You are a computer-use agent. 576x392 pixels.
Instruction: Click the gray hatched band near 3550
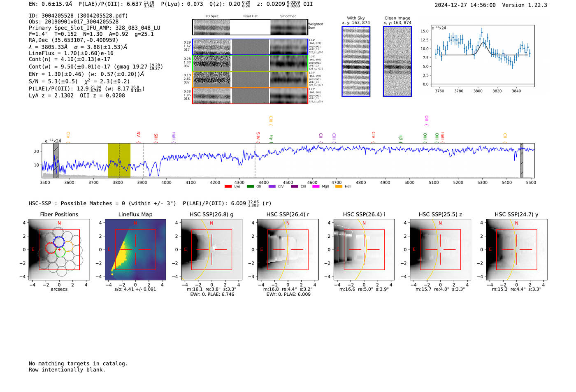pos(56,160)
